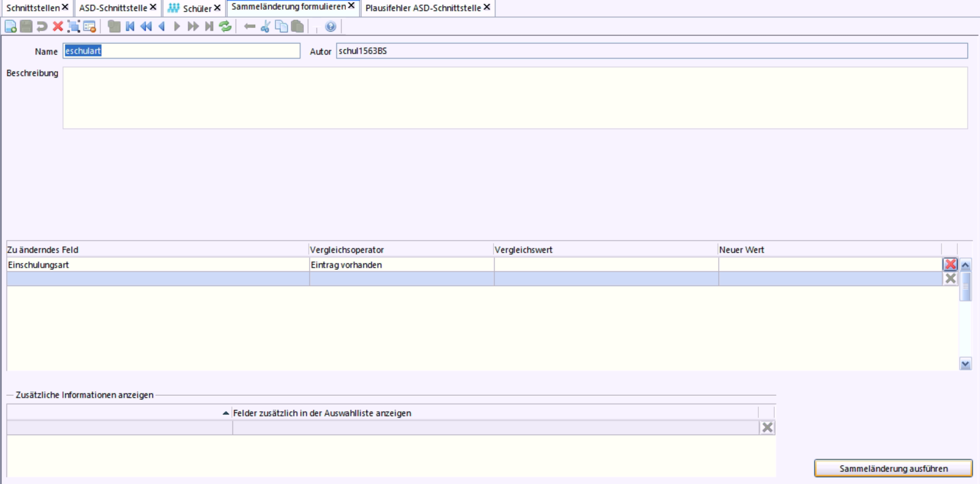Click the empty Vergleichswert cell in second row
Viewport: 980px width, 484px height.
606,279
